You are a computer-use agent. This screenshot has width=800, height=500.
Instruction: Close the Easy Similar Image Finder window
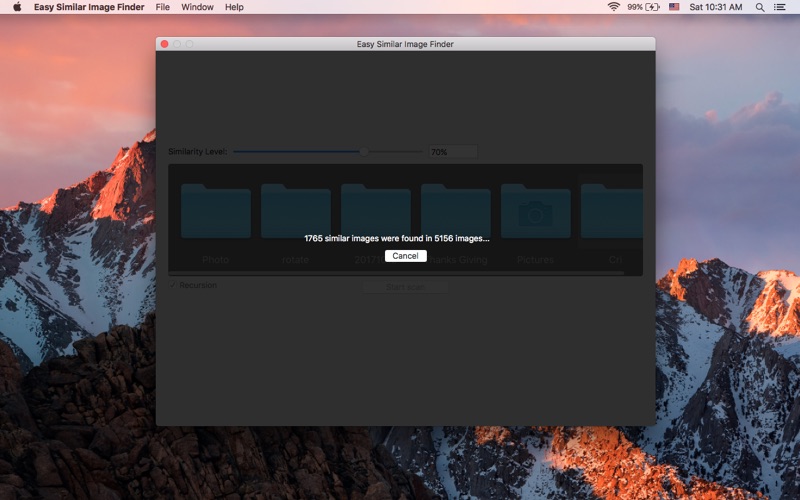(x=164, y=44)
